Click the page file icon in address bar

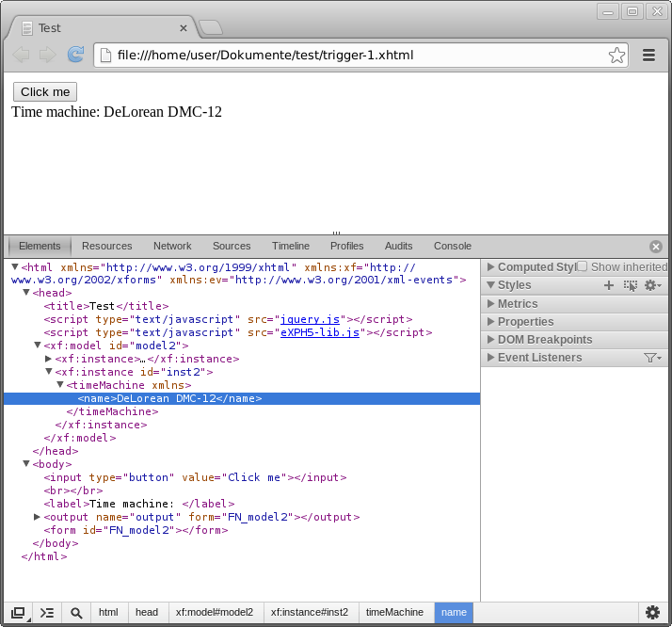(105, 56)
